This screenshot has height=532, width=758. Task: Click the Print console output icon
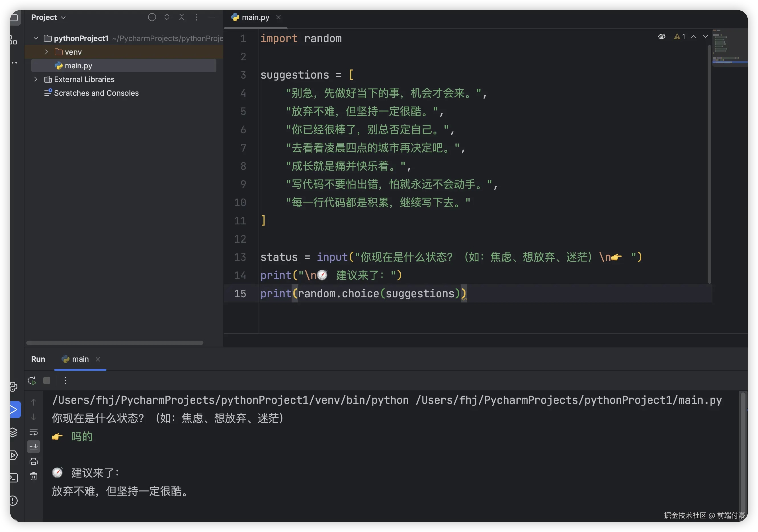click(x=34, y=461)
